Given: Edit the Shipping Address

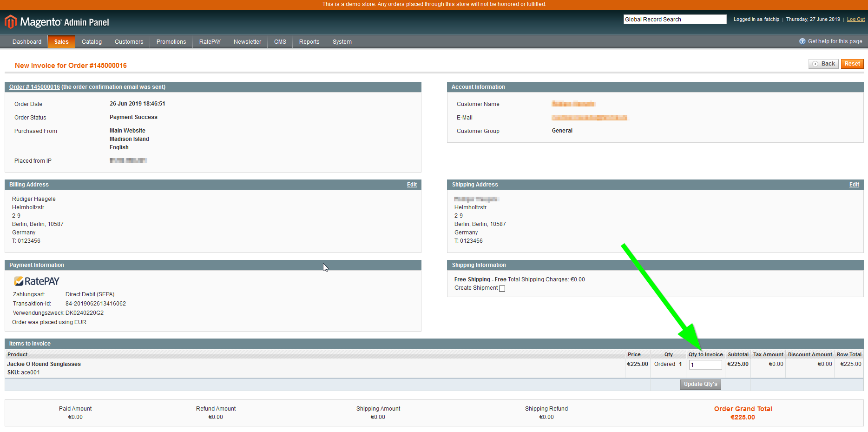Looking at the screenshot, I should click(854, 185).
